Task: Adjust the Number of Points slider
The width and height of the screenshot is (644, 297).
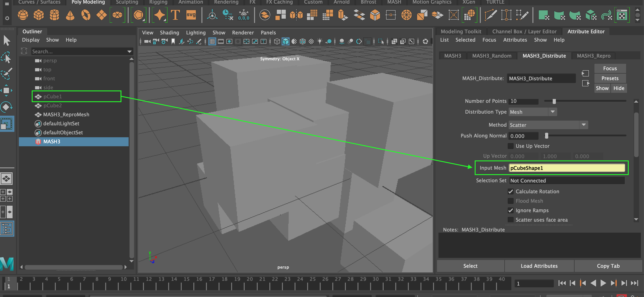Action: point(554,101)
